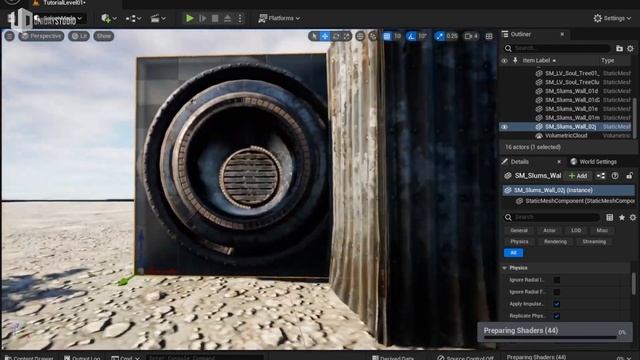Open the Platforms dropdown
The height and width of the screenshot is (360, 640).
tap(280, 18)
